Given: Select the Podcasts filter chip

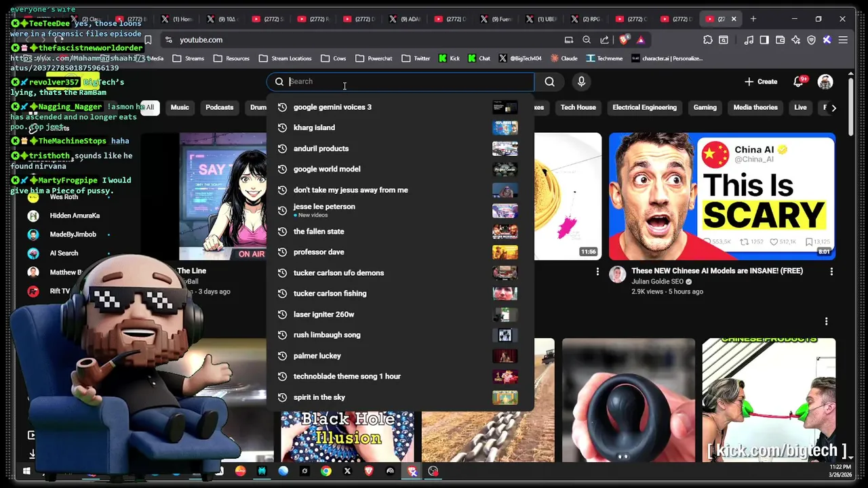Looking at the screenshot, I should tap(219, 107).
